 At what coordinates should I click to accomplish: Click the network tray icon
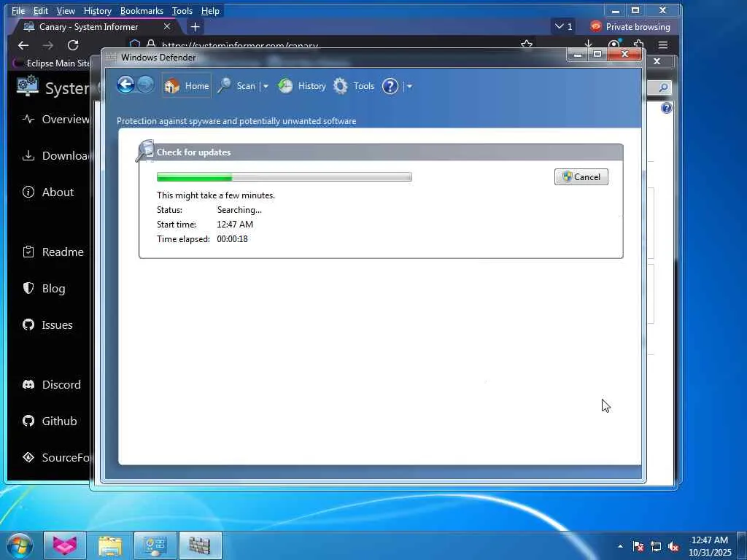(656, 546)
